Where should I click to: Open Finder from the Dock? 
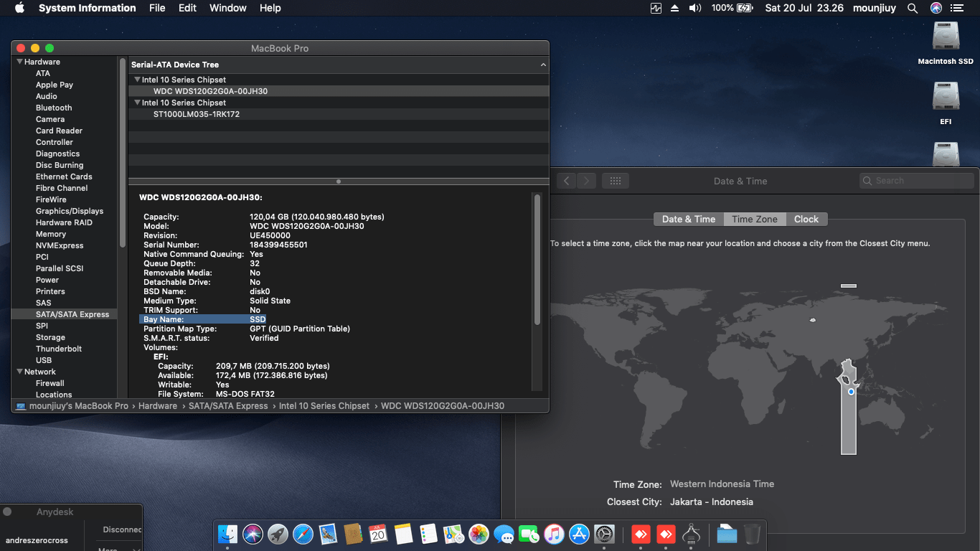227,534
